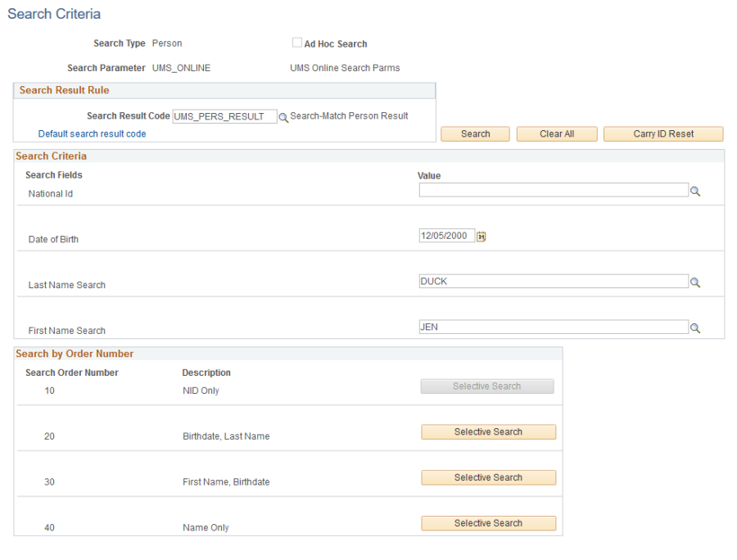Viewport: 737px width, 560px height.
Task: Run Selective Search for Birthdate, Last Name
Action: [488, 431]
